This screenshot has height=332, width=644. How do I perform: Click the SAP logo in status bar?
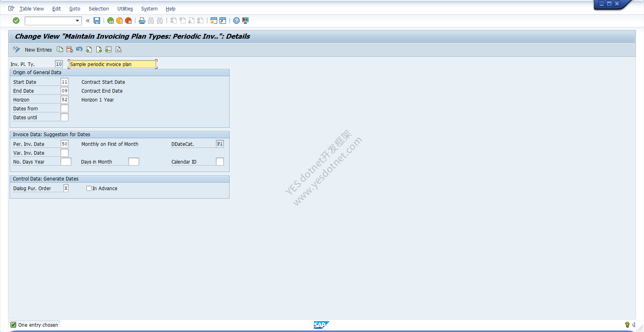tap(321, 325)
